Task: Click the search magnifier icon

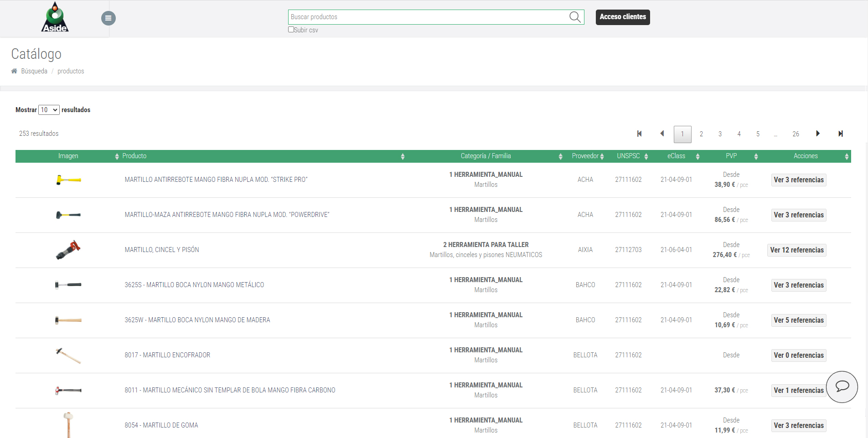Action: click(575, 17)
